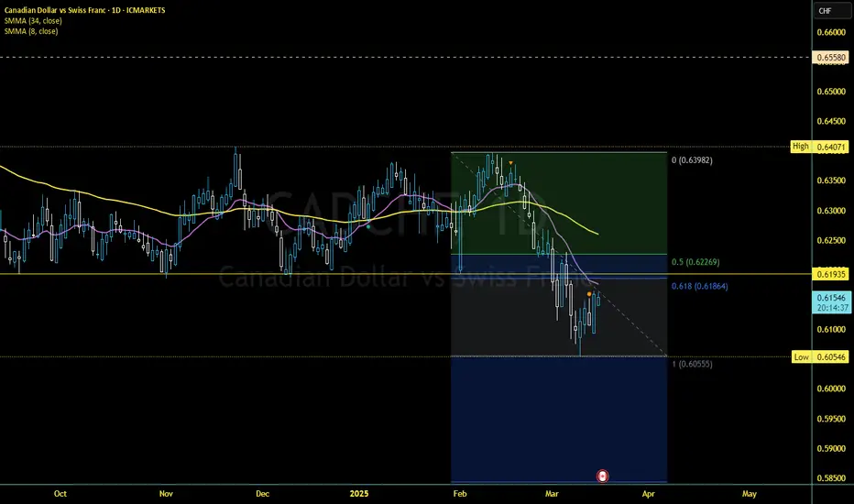This screenshot has height=504, width=854.
Task: Select the Fibonacci 0.618 (0.61864) level label
Action: click(699, 286)
